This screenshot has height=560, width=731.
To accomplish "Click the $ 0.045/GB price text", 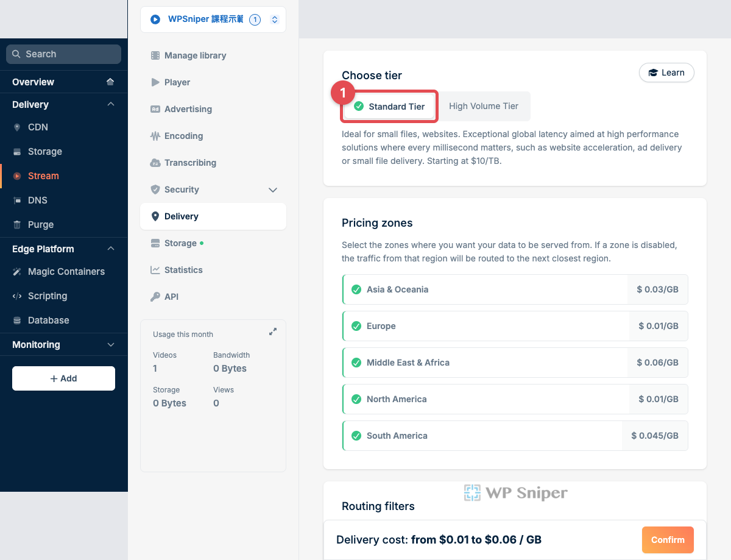I will 655,436.
